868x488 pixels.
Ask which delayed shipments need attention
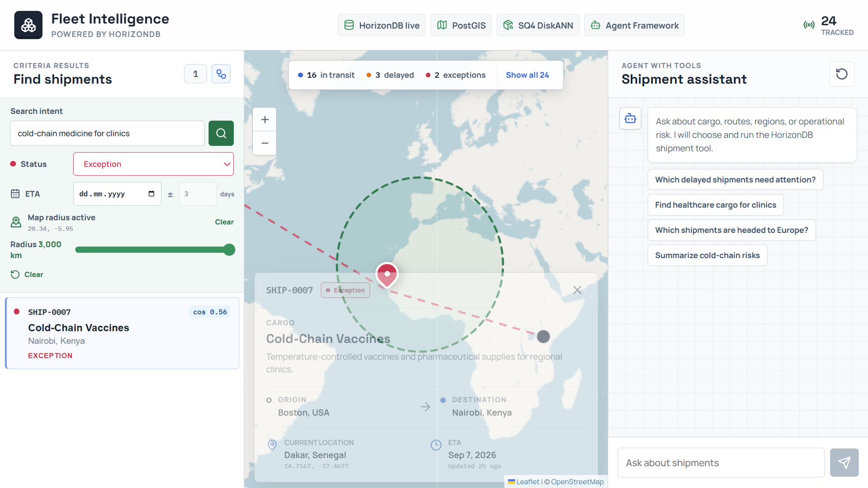point(735,180)
